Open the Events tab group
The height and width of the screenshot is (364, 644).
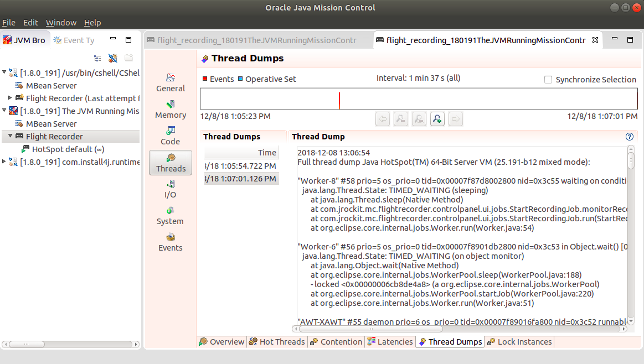pyautogui.click(x=171, y=242)
